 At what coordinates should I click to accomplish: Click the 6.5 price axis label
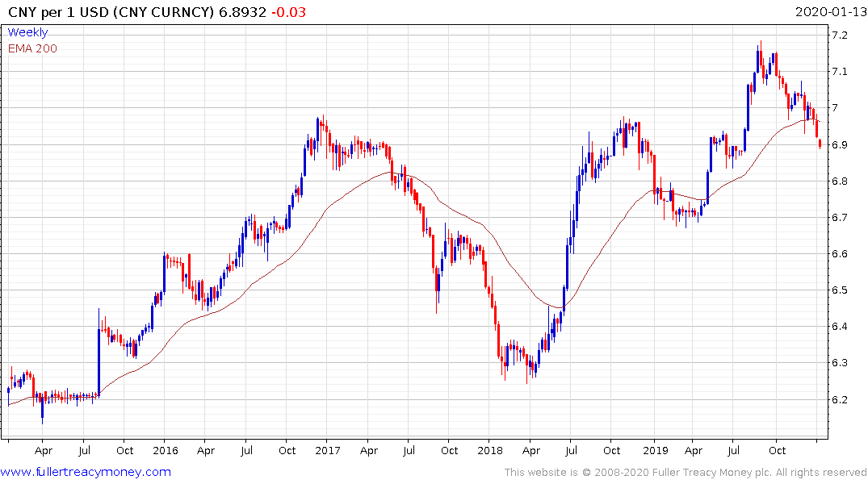(x=839, y=290)
